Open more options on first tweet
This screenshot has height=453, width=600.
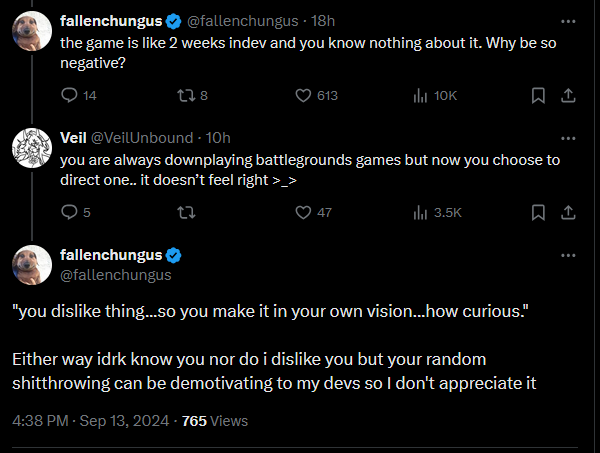click(569, 20)
